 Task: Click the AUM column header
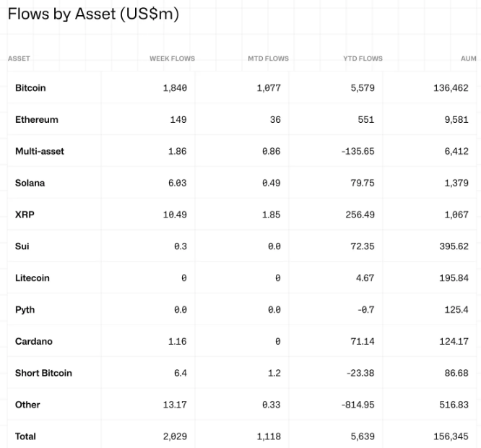(468, 59)
